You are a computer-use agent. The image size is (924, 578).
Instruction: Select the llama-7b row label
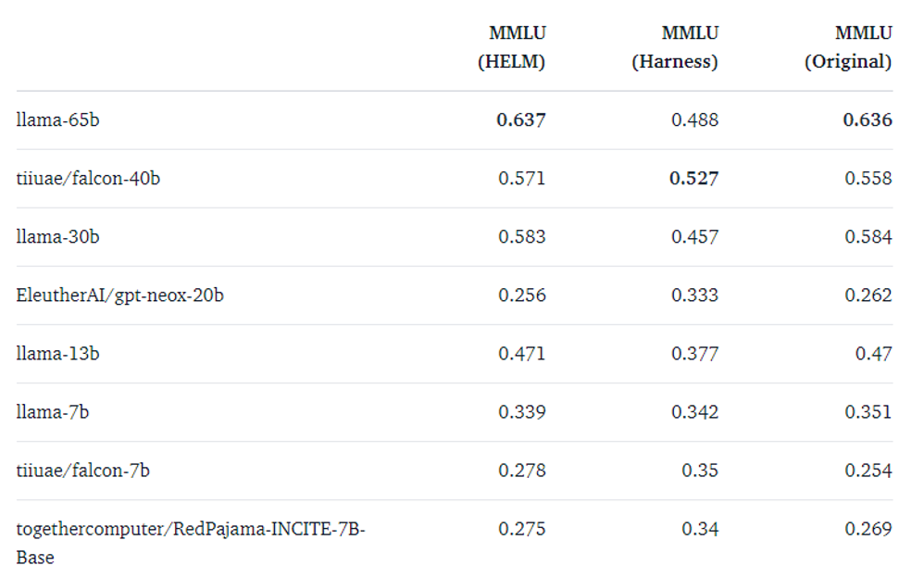pos(53,412)
